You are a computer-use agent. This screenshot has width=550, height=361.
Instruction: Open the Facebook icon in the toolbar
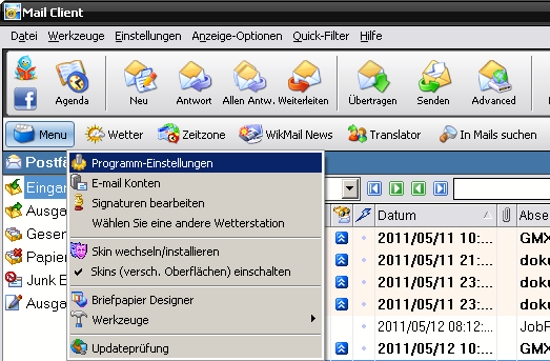pyautogui.click(x=25, y=99)
